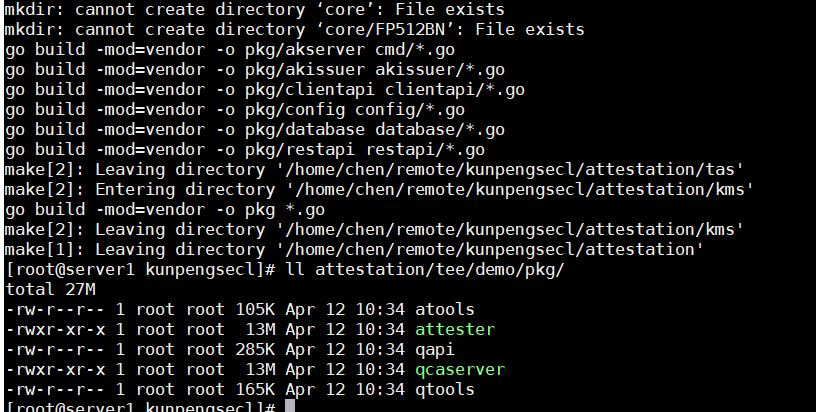Click the attestation/tas directory path
This screenshot has height=412, width=816.
(514, 170)
